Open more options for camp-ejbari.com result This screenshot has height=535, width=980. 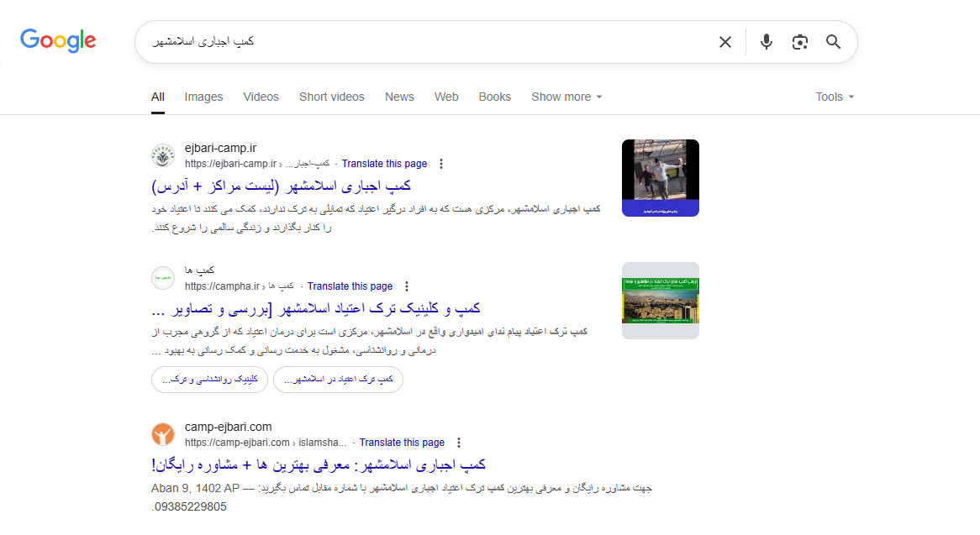click(459, 443)
